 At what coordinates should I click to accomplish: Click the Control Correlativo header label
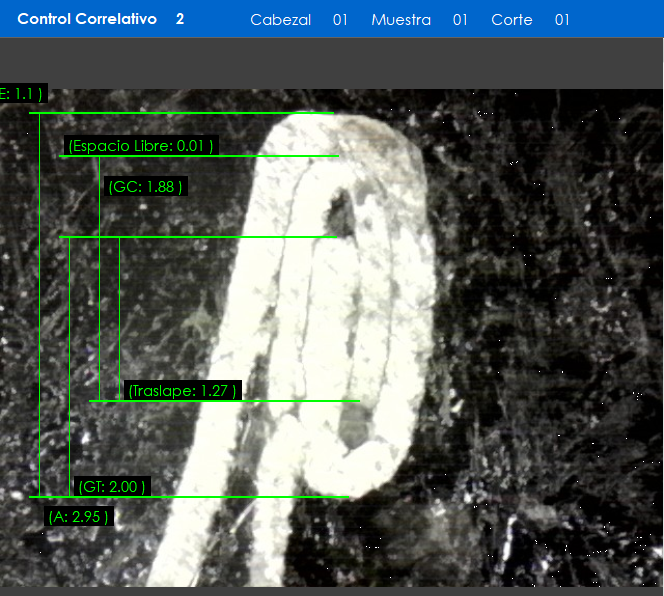pyautogui.click(x=87, y=19)
